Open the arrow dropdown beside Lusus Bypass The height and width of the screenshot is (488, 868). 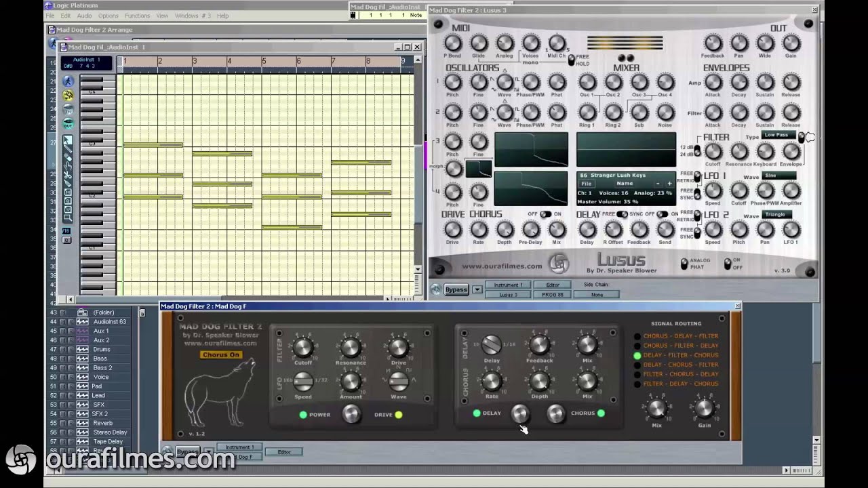pyautogui.click(x=477, y=290)
